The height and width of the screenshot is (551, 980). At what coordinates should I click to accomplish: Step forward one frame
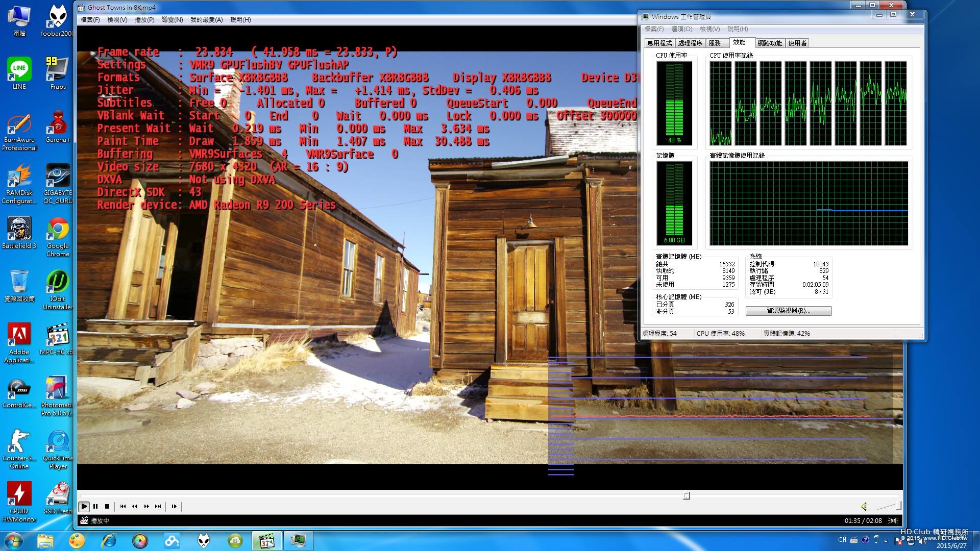(x=174, y=507)
